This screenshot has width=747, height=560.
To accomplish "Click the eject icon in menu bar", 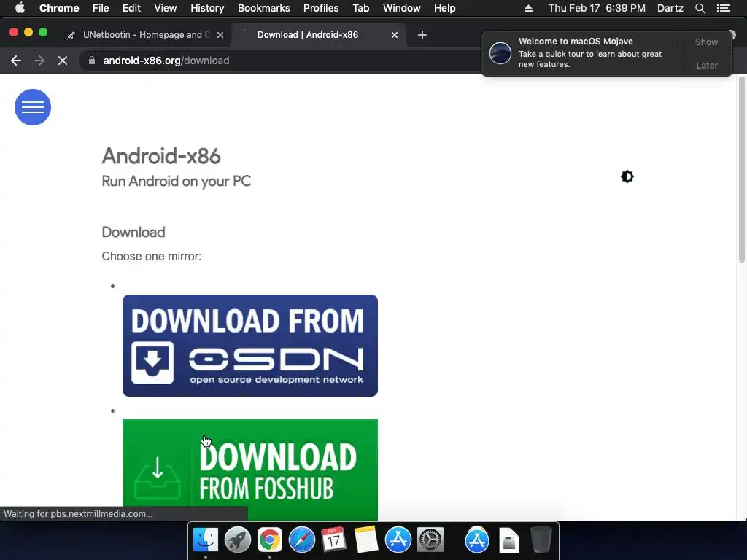I will click(528, 8).
